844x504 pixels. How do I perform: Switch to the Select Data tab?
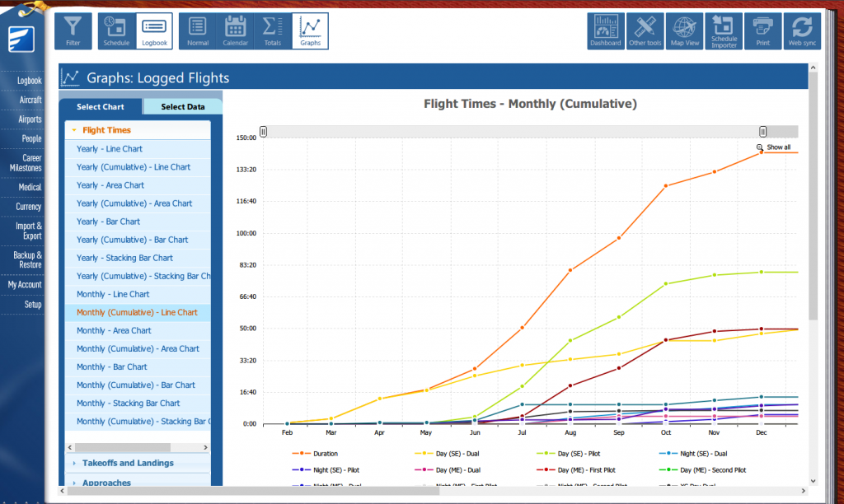click(182, 106)
